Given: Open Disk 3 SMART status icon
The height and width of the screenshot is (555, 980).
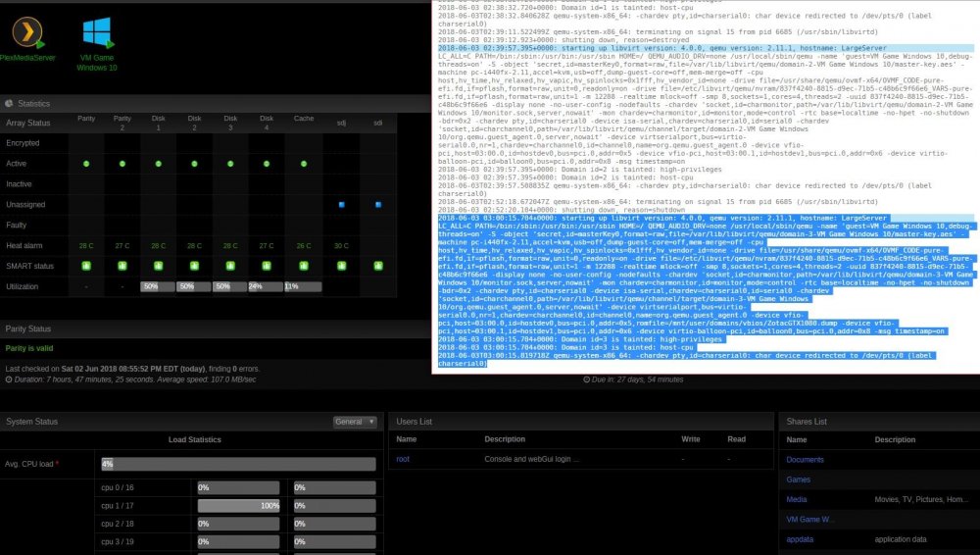Looking at the screenshot, I should tap(230, 266).
